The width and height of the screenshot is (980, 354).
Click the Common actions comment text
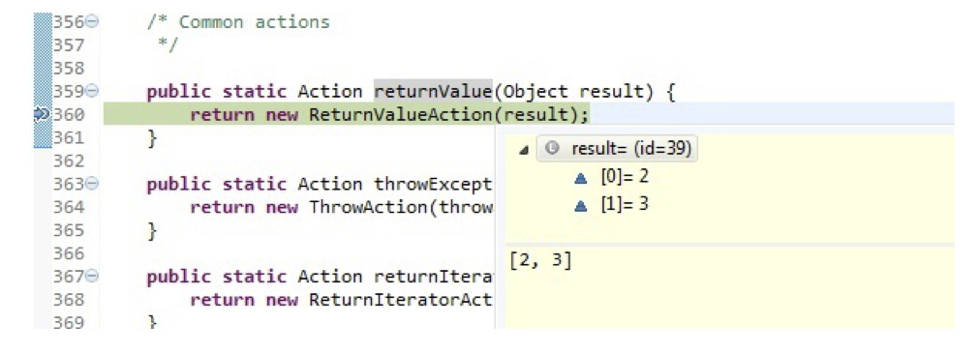(254, 22)
